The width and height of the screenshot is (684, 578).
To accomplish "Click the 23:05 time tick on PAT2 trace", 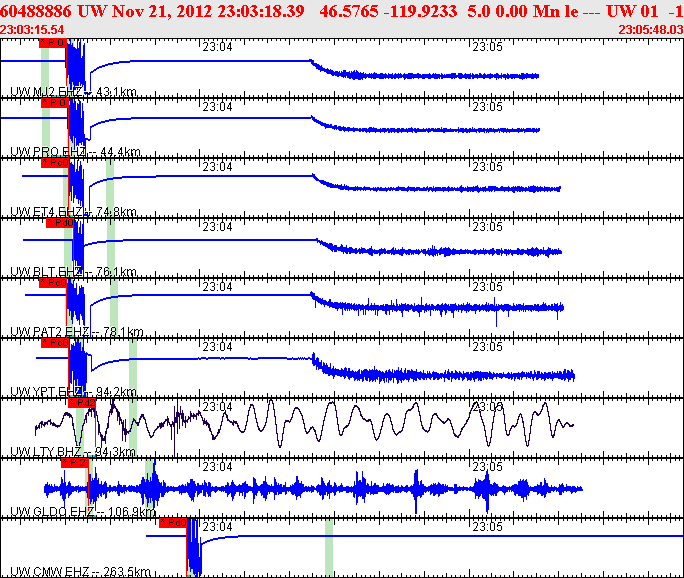I will pyautogui.click(x=488, y=287).
